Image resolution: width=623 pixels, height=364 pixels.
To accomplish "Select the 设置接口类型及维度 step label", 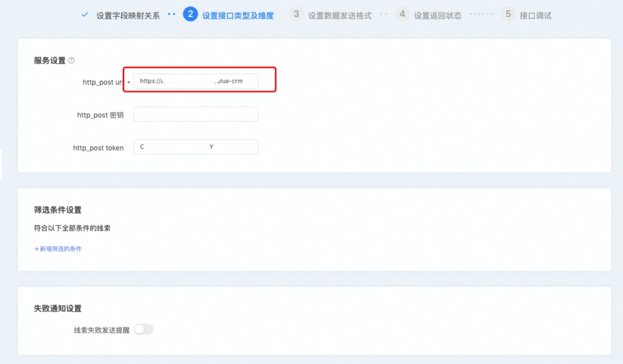I will click(x=237, y=16).
